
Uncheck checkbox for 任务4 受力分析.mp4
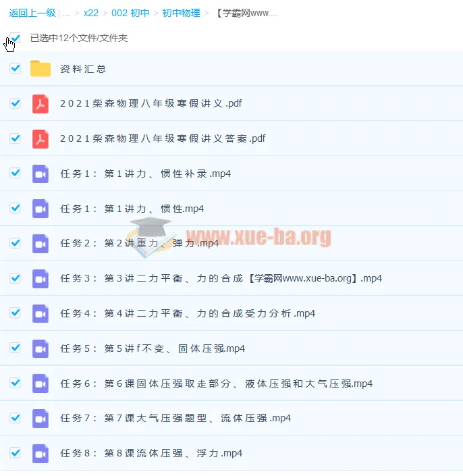pyautogui.click(x=16, y=313)
